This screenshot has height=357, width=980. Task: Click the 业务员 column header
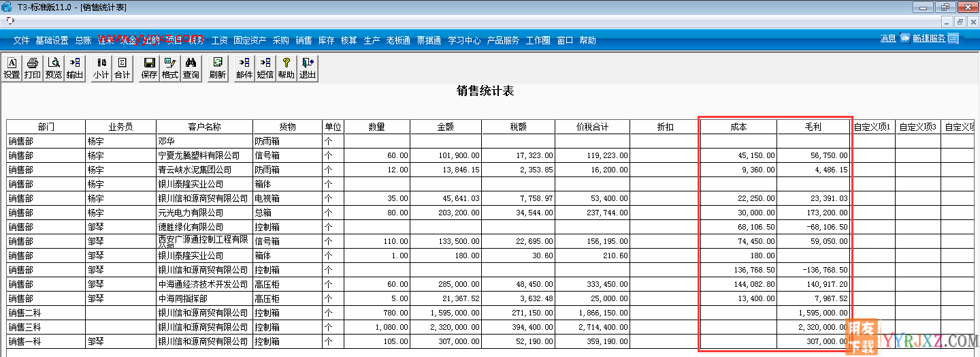coord(121,127)
